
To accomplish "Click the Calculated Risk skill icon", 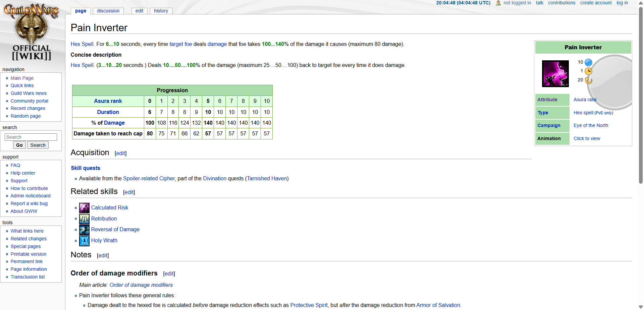I will [x=84, y=208].
